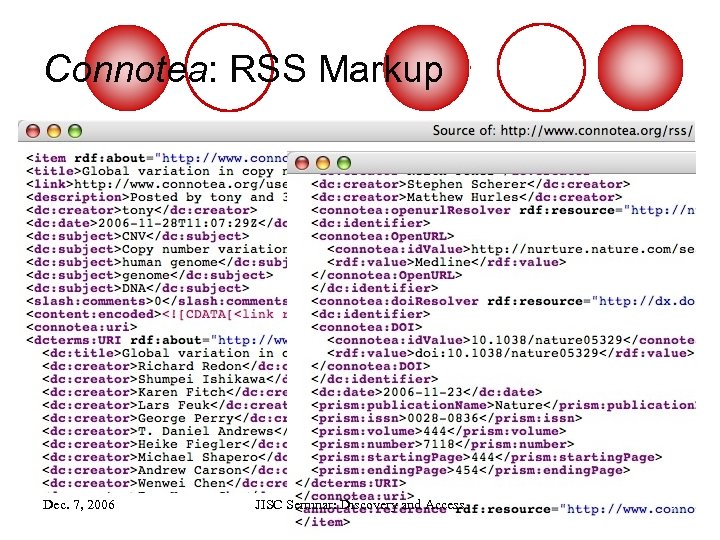This screenshot has height=540, width=720.
Task: Click the creator line for Shumpei Ishikawa
Action: point(165,379)
